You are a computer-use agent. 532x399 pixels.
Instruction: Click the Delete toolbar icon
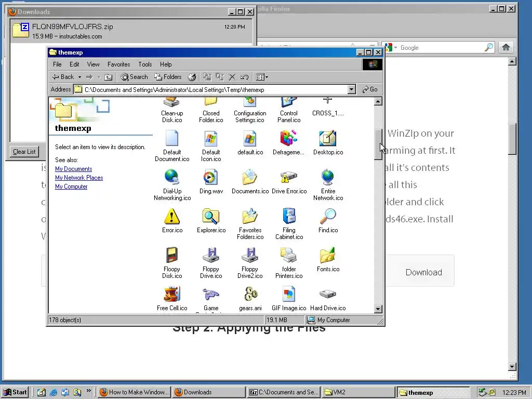[232, 77]
